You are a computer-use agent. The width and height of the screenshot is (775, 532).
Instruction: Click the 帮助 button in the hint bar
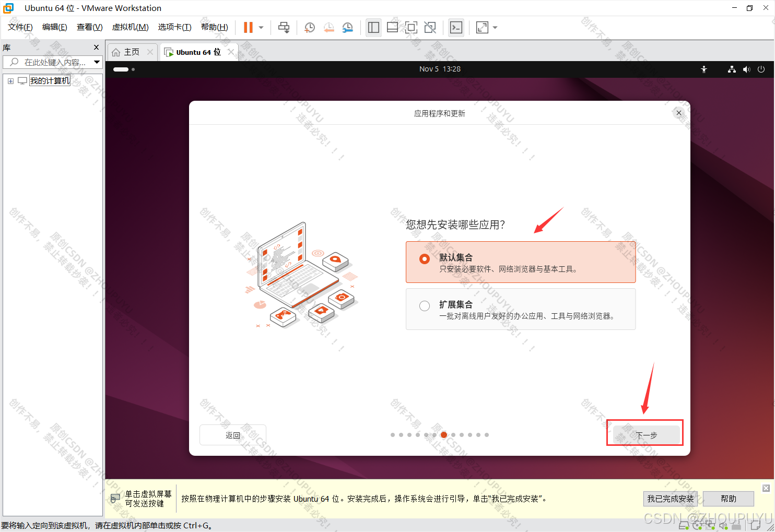729,499
